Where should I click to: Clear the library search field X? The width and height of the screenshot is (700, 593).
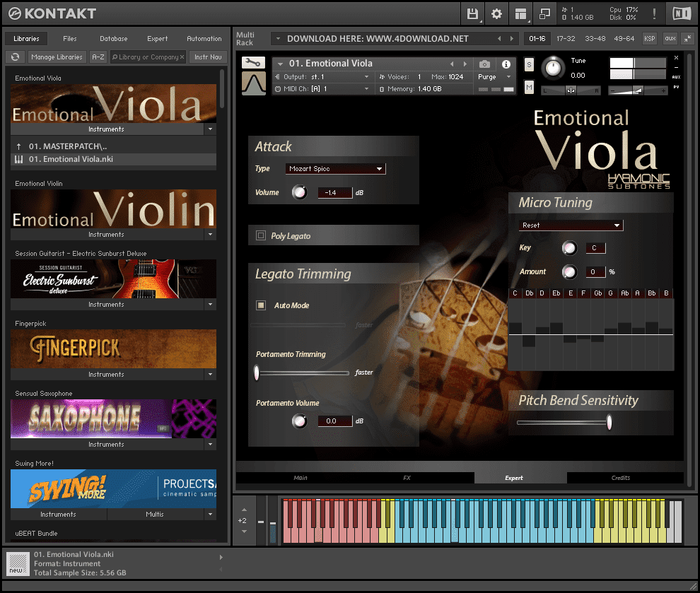coord(182,57)
